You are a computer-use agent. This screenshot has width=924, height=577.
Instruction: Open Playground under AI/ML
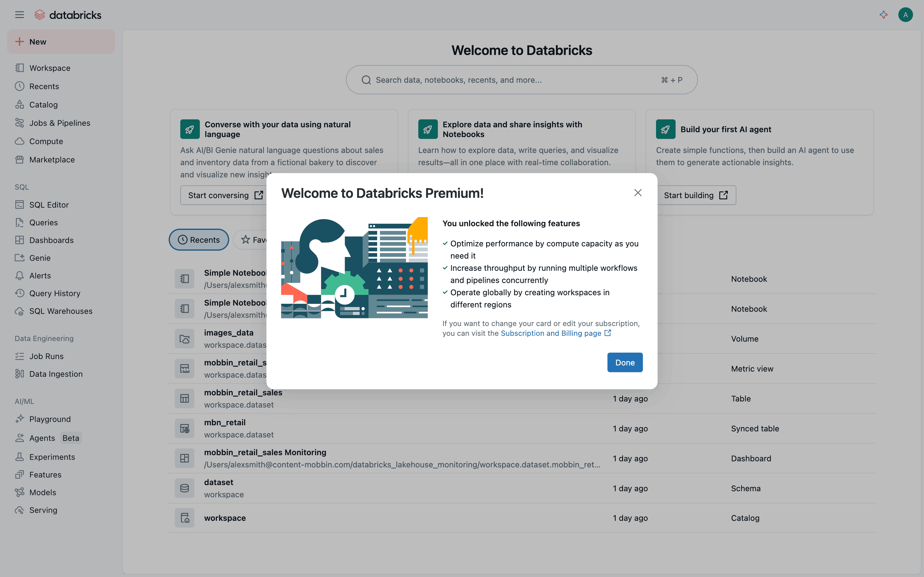coord(50,419)
